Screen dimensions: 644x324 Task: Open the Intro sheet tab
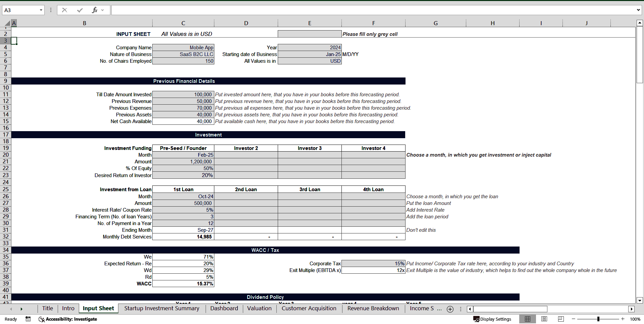tap(68, 308)
